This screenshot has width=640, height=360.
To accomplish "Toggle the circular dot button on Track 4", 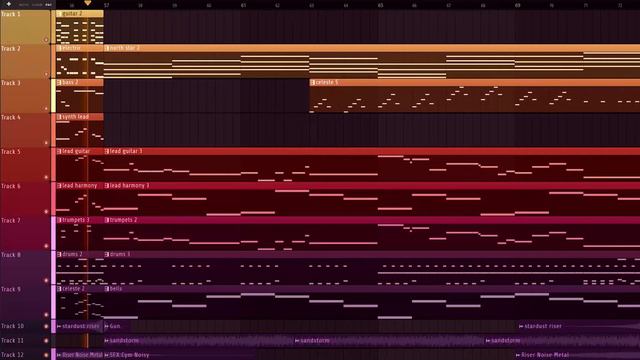I will [46, 143].
